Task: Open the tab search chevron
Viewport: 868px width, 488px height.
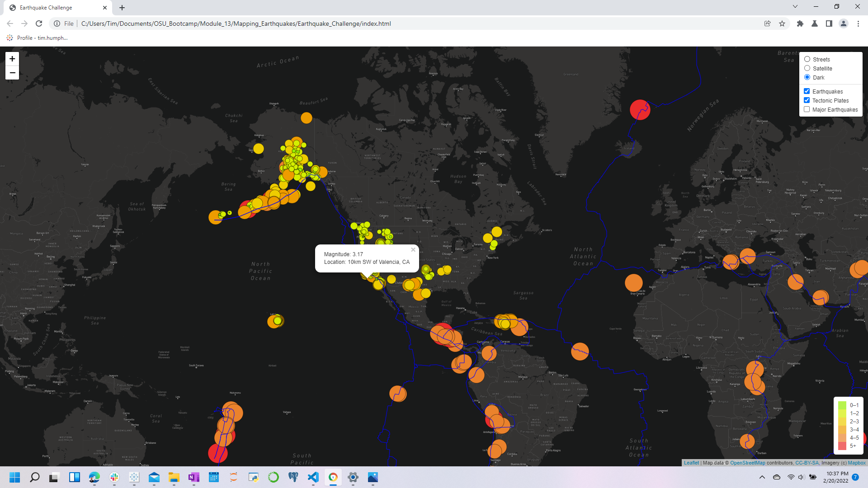Action: (x=795, y=6)
